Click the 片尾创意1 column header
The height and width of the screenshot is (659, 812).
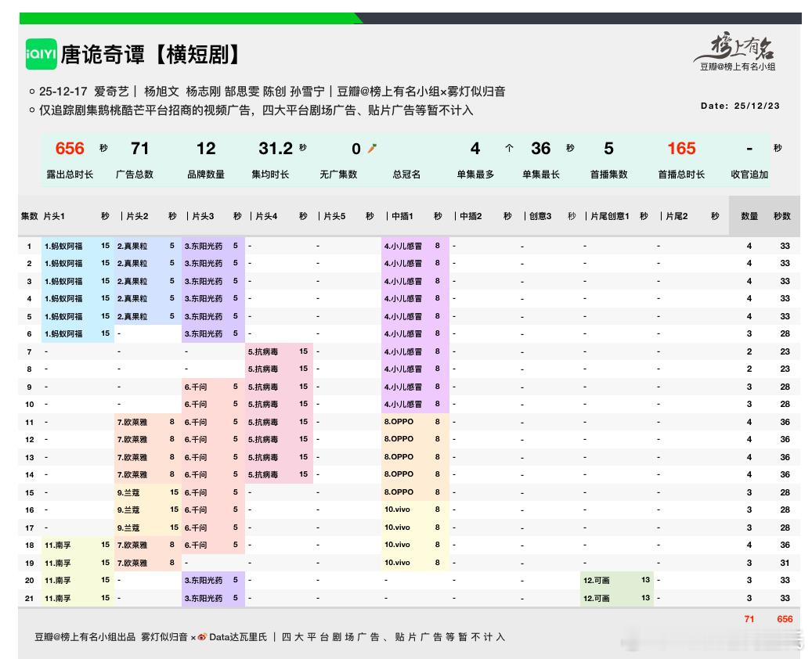click(610, 216)
